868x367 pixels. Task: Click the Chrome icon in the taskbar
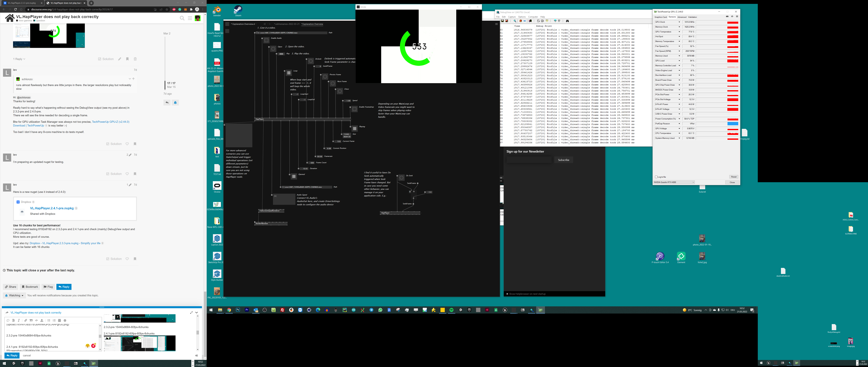coord(229,310)
